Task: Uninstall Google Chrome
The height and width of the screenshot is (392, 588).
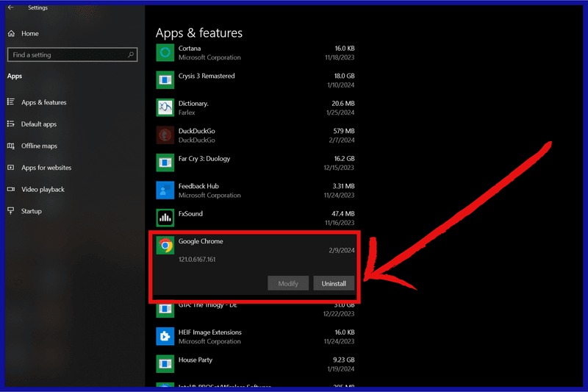Action: pos(334,283)
